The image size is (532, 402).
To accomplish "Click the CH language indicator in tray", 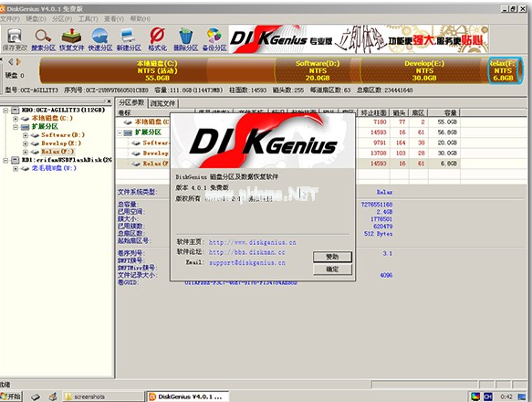I will coord(488,397).
